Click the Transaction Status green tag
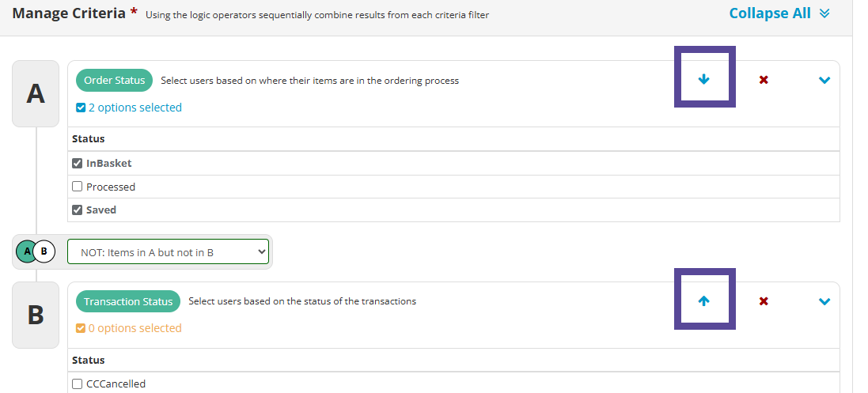Viewport: 868px width, 393px height. pyautogui.click(x=128, y=302)
